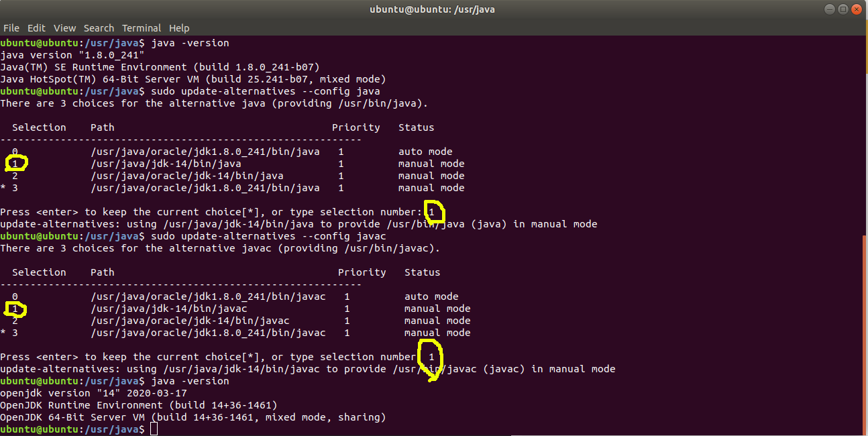868x436 pixels.
Task: Click 'sudo update-alternatives --config javac' command
Action: click(x=268, y=236)
